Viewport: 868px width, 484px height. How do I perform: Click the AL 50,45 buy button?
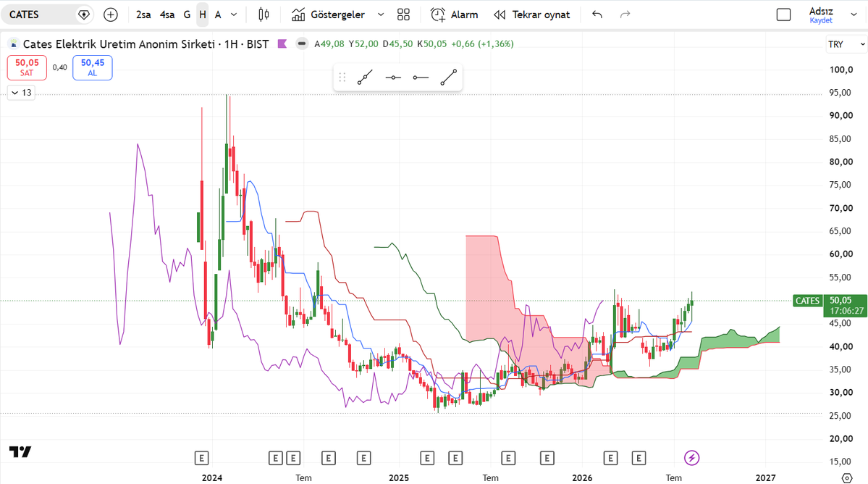tap(93, 67)
